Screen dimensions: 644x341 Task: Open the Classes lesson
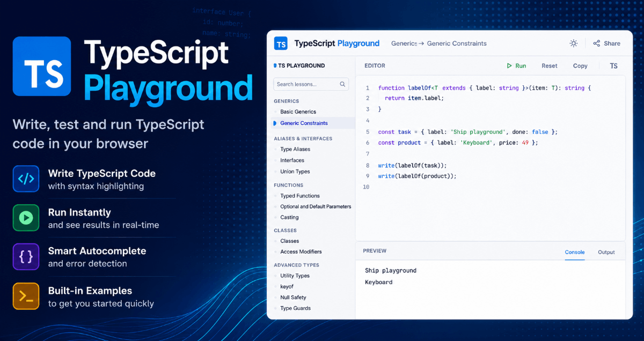289,241
